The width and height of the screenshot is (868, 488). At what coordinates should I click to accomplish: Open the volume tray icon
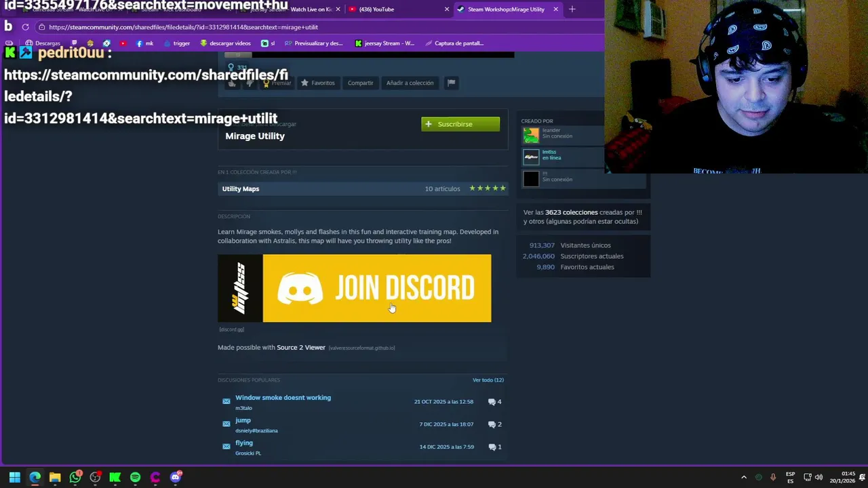(x=819, y=477)
